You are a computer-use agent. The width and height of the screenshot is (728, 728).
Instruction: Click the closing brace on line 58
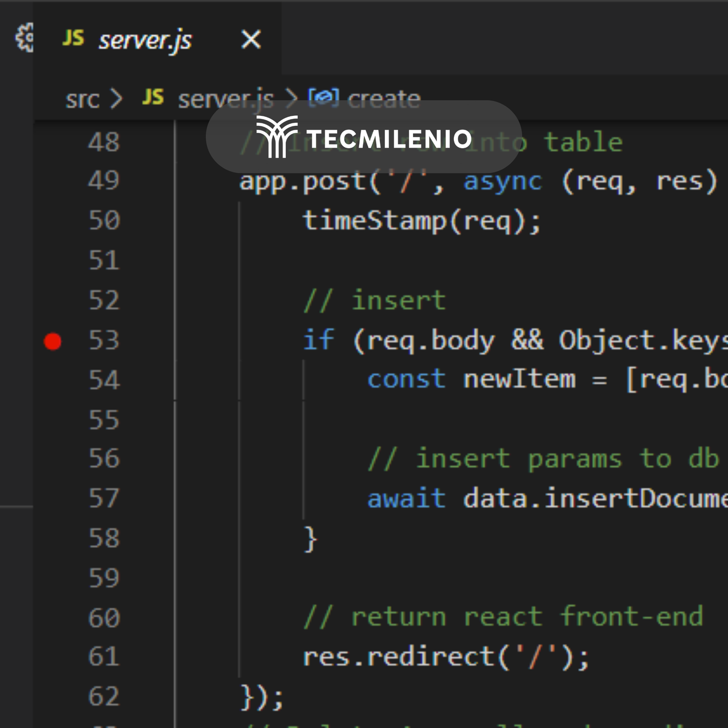tap(310, 539)
